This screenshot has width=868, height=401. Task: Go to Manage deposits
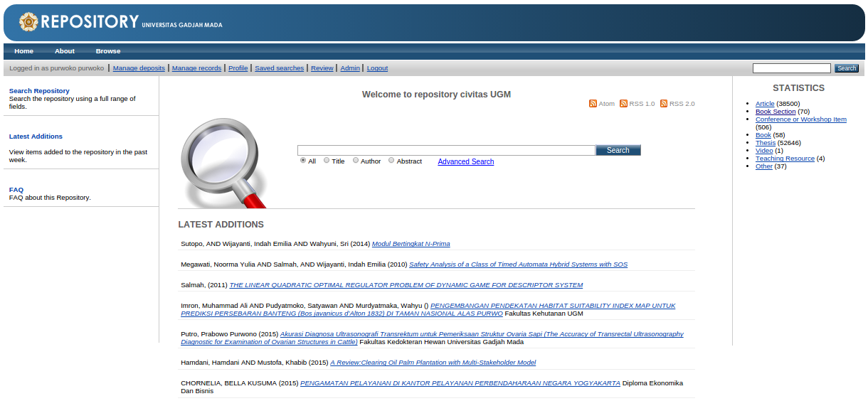[x=139, y=68]
